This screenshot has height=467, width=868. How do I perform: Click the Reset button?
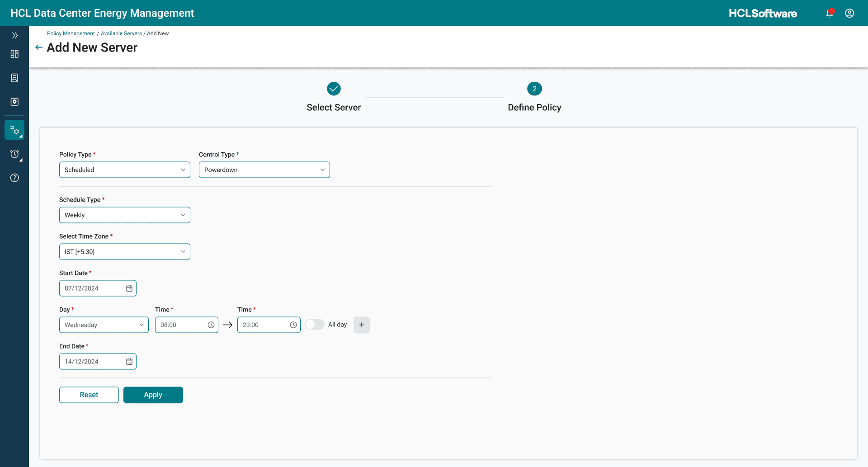89,395
